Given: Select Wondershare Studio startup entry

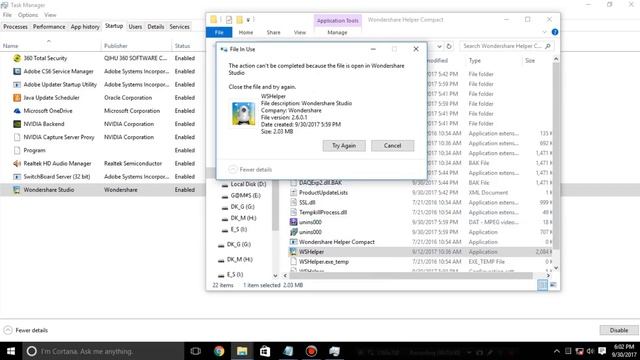Looking at the screenshot, I should (102, 190).
